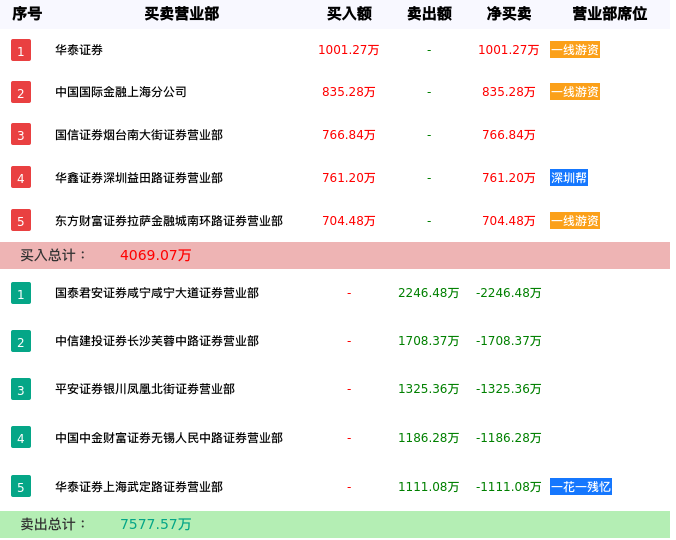676x540 pixels.
Task: Click buy amount 1001.27万 in 买入额 column
Action: pos(348,50)
